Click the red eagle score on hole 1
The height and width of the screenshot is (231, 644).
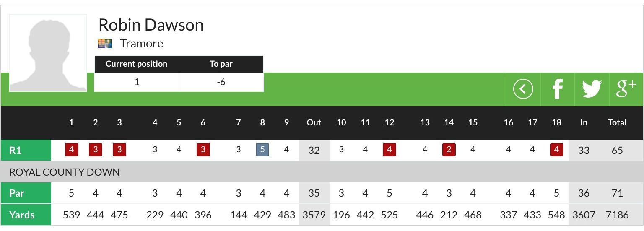tap(72, 150)
